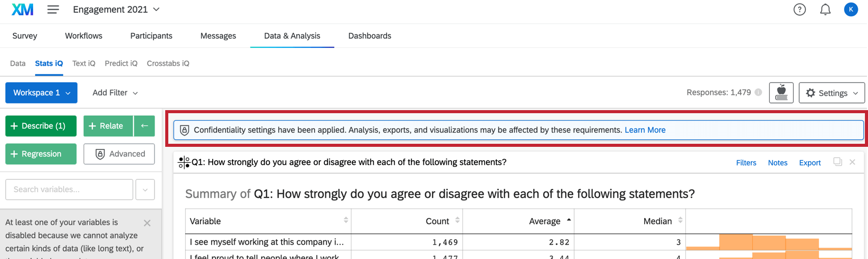Click the Describe (1) button
Screen dimensions: 868x259
coord(41,126)
